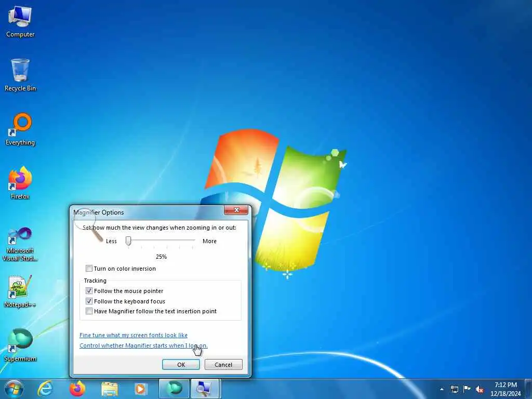The width and height of the screenshot is (532, 399).
Task: Cancel the Magnifier Options dialog
Action: click(x=223, y=365)
